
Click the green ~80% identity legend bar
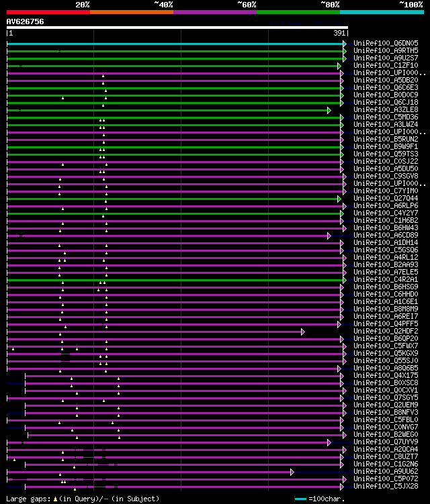[x=298, y=12]
